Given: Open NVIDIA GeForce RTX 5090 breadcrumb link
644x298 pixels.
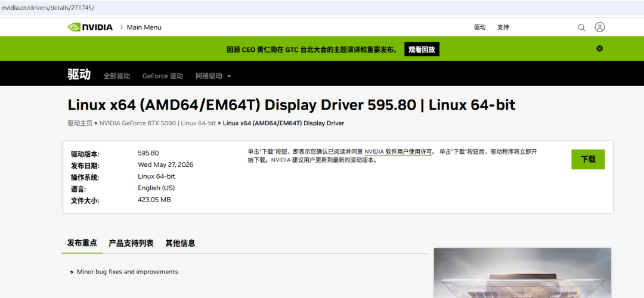Looking at the screenshot, I should point(157,123).
